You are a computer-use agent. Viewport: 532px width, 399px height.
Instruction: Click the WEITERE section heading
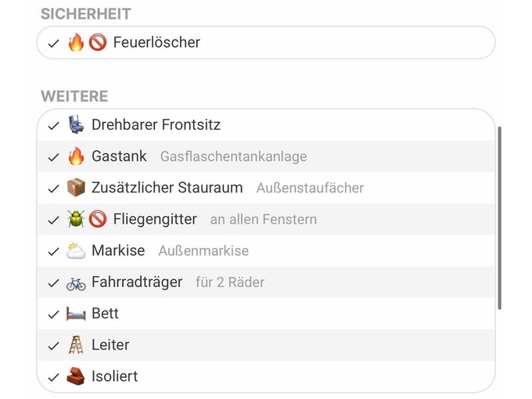point(74,96)
